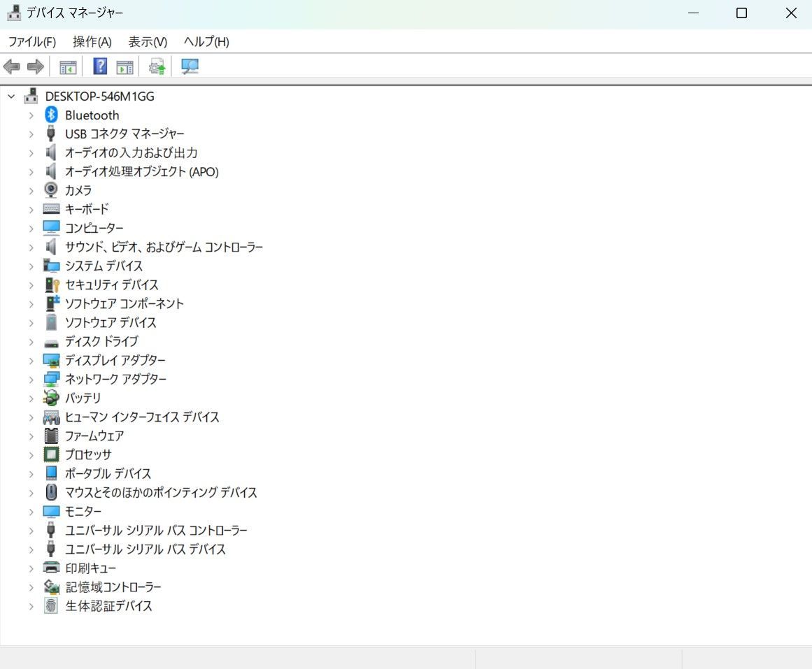
Task: Select the 印刷キュー row label
Action: 91,568
